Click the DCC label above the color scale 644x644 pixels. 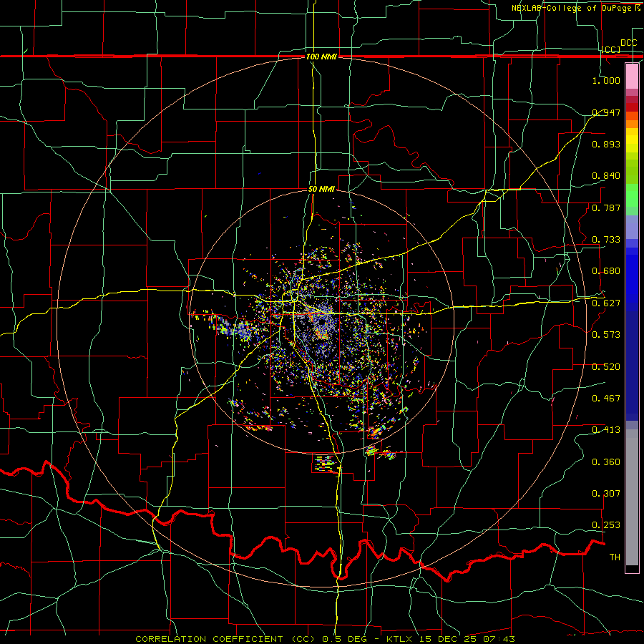tap(629, 43)
